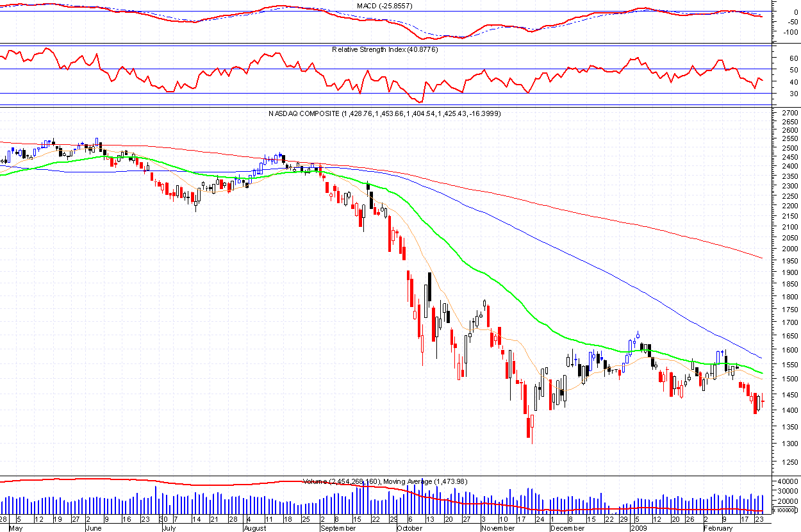Image resolution: width=801 pixels, height=532 pixels.
Task: Select the volume axis value 30000
Action: pos(788,492)
